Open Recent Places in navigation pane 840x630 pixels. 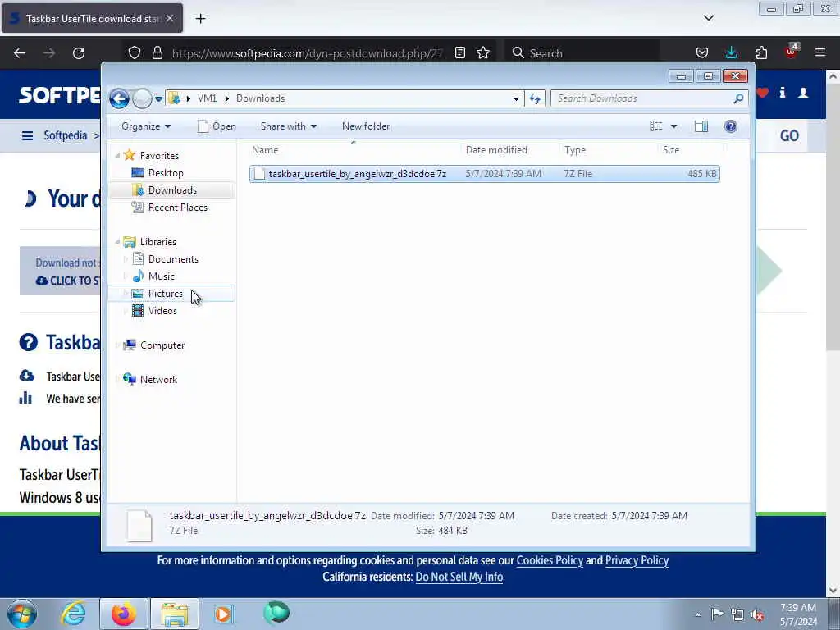[177, 208]
